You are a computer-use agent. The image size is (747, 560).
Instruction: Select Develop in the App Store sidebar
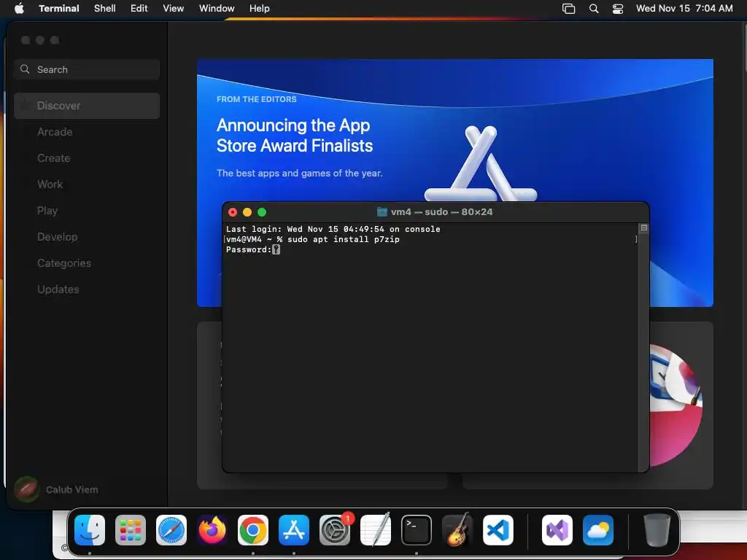pos(87,237)
